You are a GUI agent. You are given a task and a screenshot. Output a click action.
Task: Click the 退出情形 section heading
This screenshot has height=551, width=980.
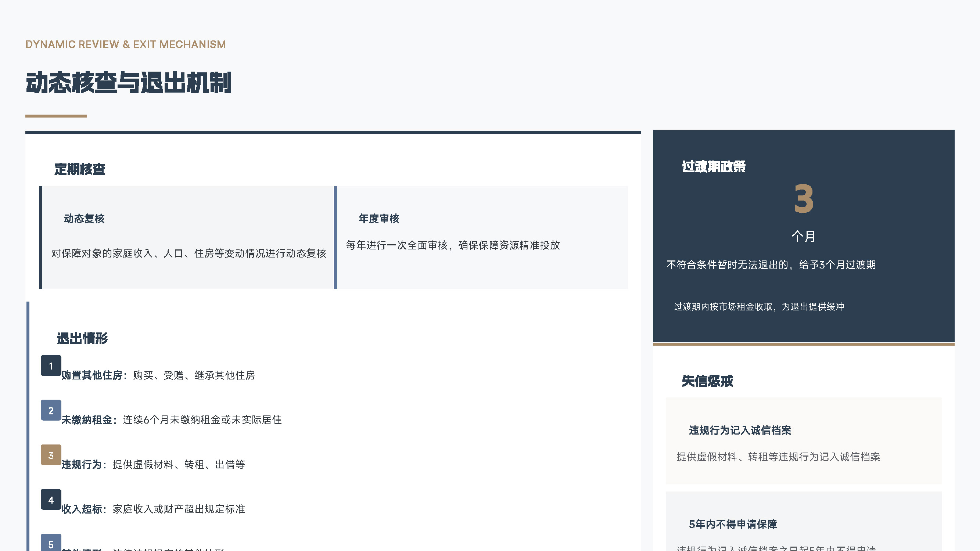82,338
